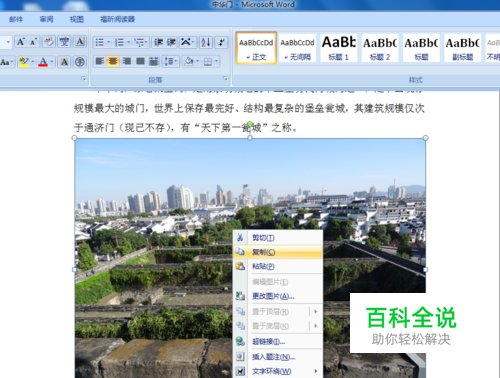Open the Paragraph dialog launcher

[x=225, y=79]
